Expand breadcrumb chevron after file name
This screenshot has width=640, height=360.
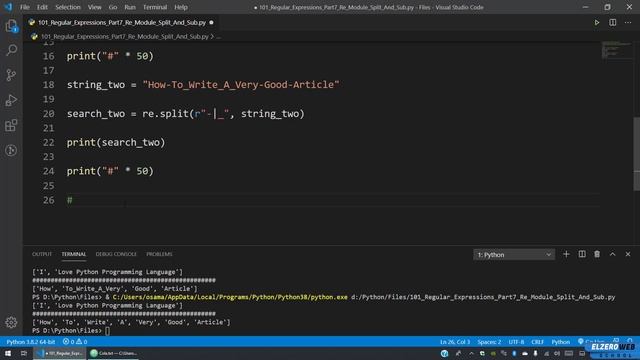[x=212, y=37]
